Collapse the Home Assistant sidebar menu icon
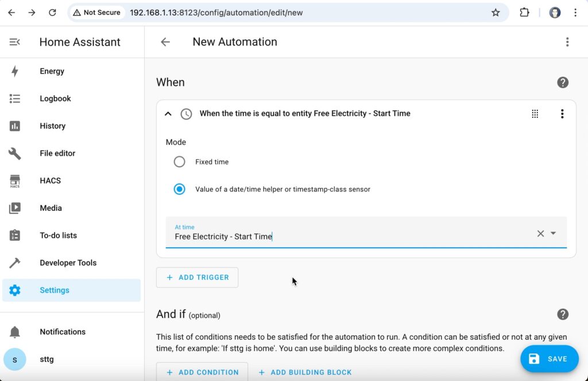Image resolution: width=588 pixels, height=381 pixels. click(14, 42)
